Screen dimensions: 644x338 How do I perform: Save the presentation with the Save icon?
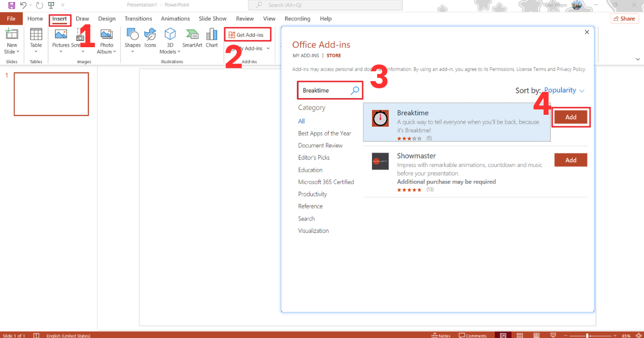point(11,5)
